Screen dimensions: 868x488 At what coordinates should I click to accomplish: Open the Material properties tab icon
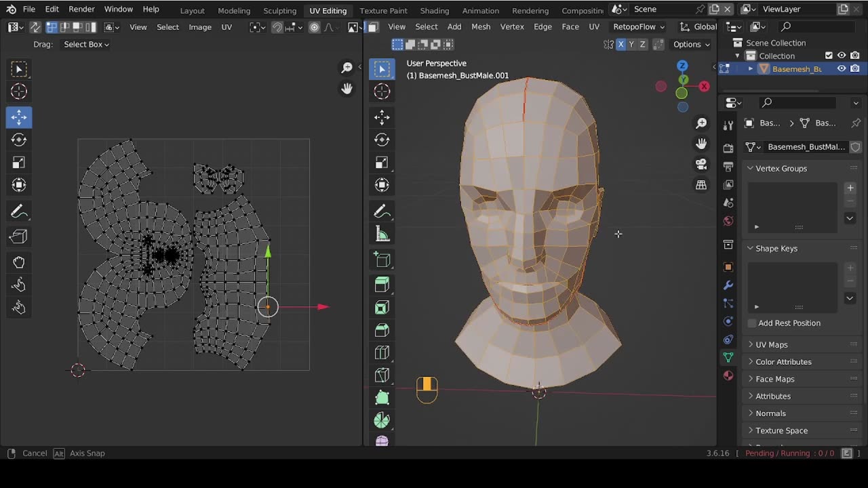point(728,375)
